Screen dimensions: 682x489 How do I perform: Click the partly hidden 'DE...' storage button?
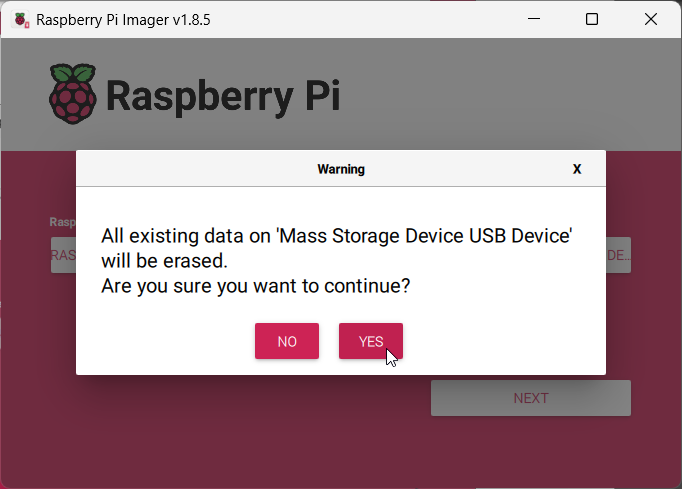pos(618,255)
